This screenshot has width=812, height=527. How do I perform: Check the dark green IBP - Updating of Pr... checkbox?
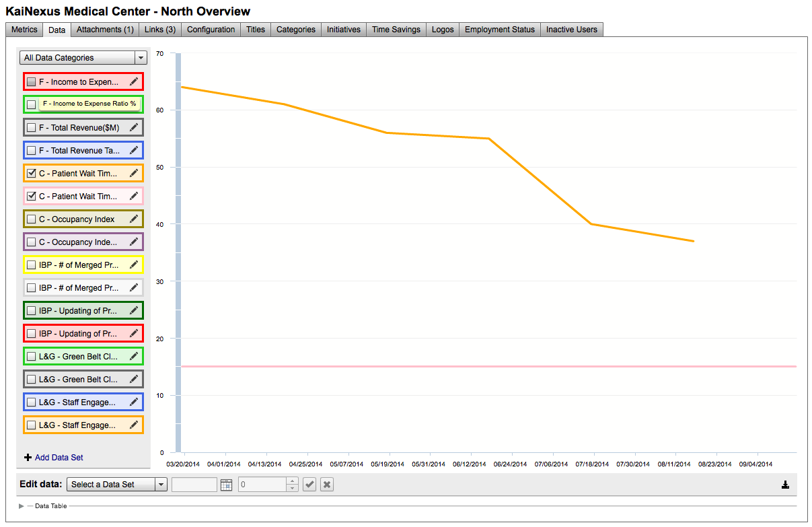32,311
